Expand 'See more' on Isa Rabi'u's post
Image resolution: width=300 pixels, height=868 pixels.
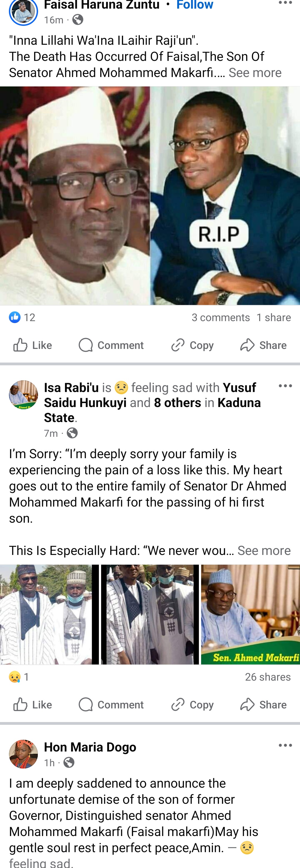[x=264, y=550]
